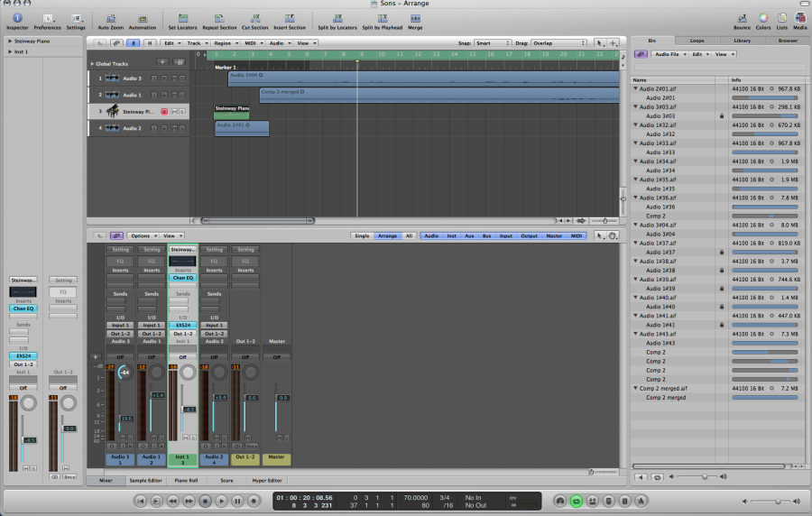Click the EXS24 instrument slot in Mixer

tap(183, 325)
